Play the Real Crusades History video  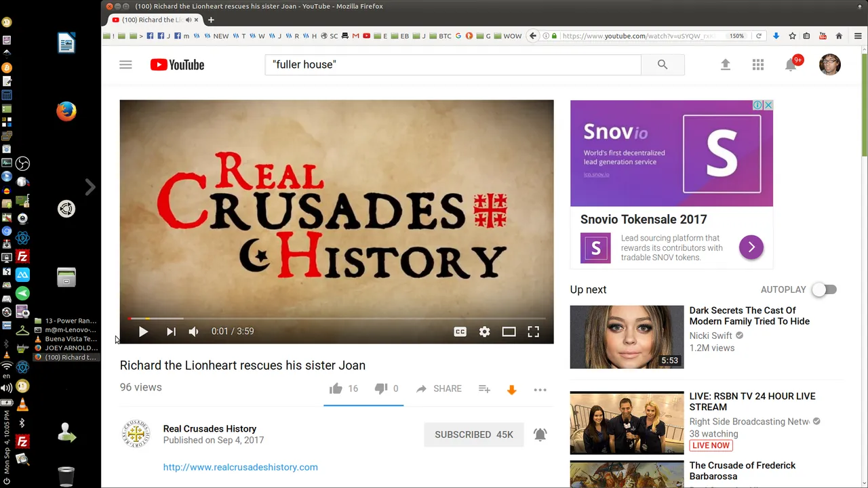pos(143,331)
